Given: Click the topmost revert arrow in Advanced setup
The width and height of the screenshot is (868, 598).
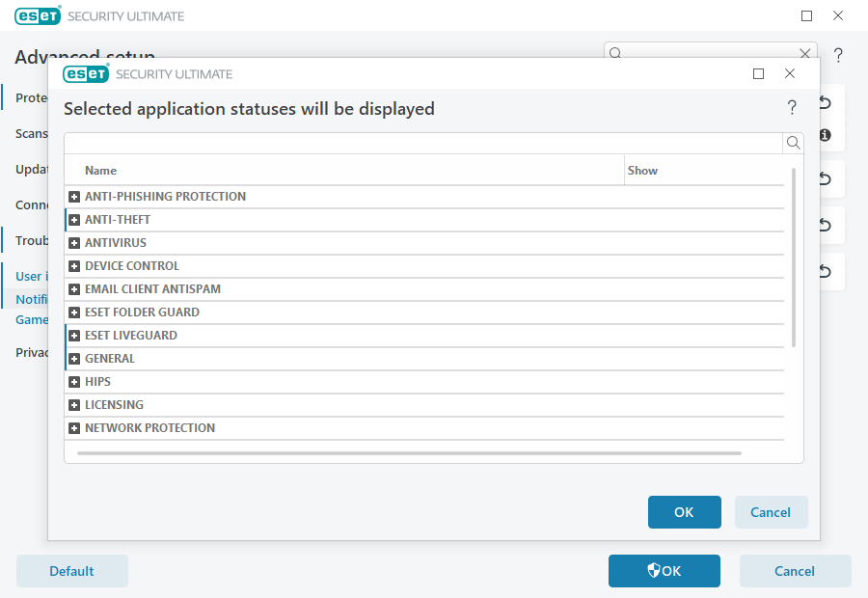Looking at the screenshot, I should 825,102.
